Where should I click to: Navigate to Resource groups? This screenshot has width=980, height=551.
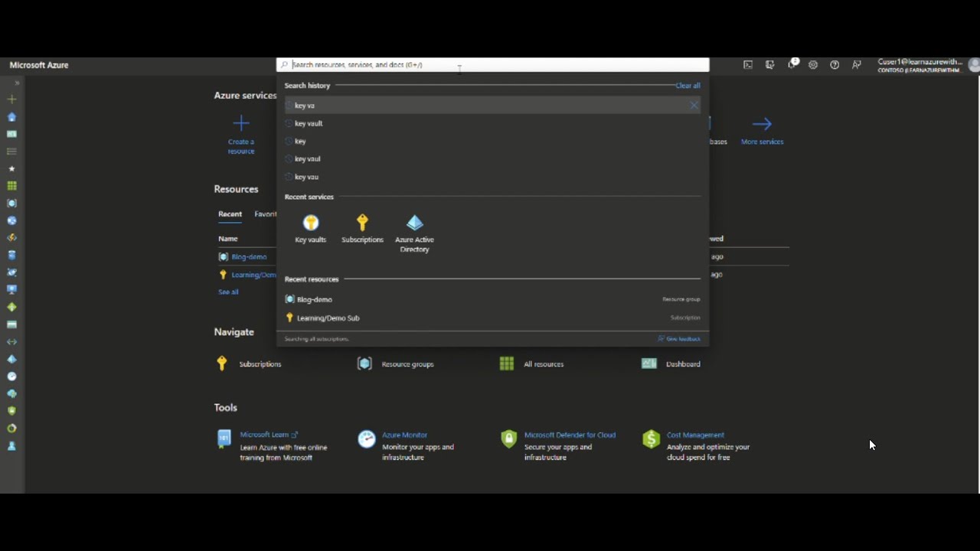click(x=396, y=364)
